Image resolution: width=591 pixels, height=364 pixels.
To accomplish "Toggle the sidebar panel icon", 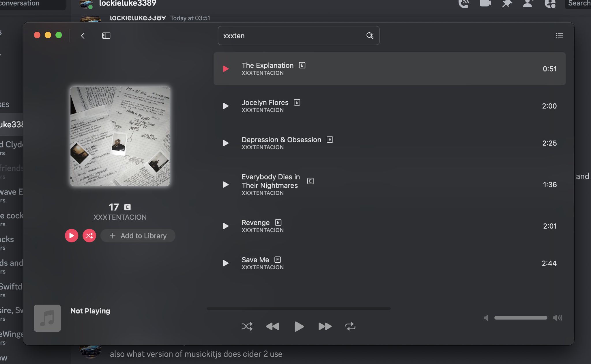I will (106, 36).
